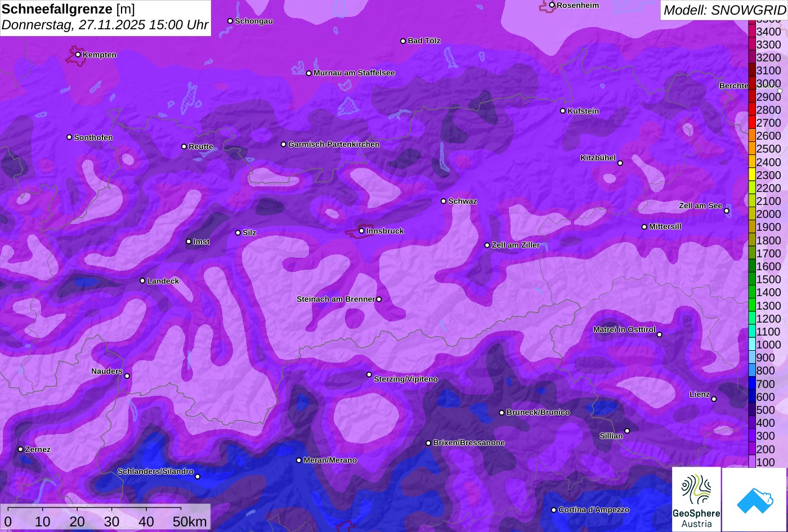Click the Schneefallgrenze [m] title

pos(68,9)
